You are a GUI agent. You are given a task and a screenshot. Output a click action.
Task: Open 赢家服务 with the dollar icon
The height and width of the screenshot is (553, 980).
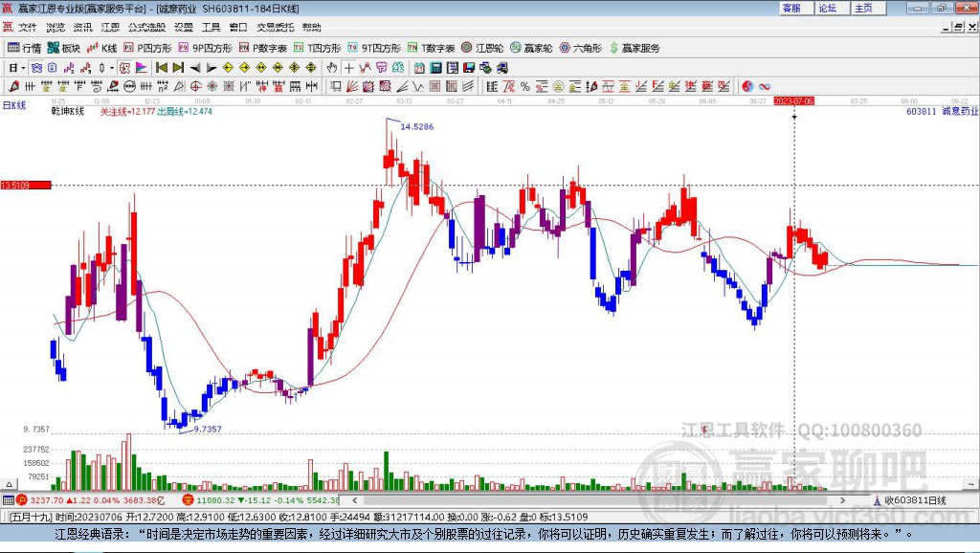[635, 48]
